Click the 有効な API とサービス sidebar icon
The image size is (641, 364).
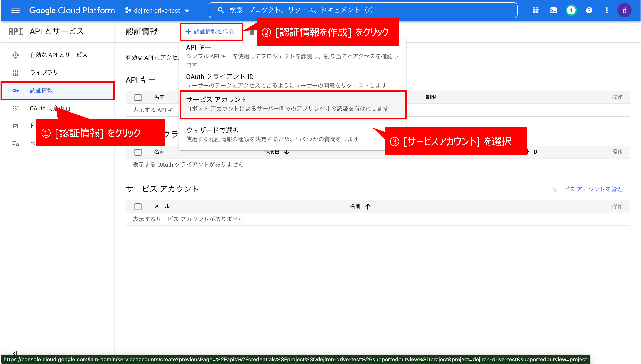pyautogui.click(x=15, y=55)
